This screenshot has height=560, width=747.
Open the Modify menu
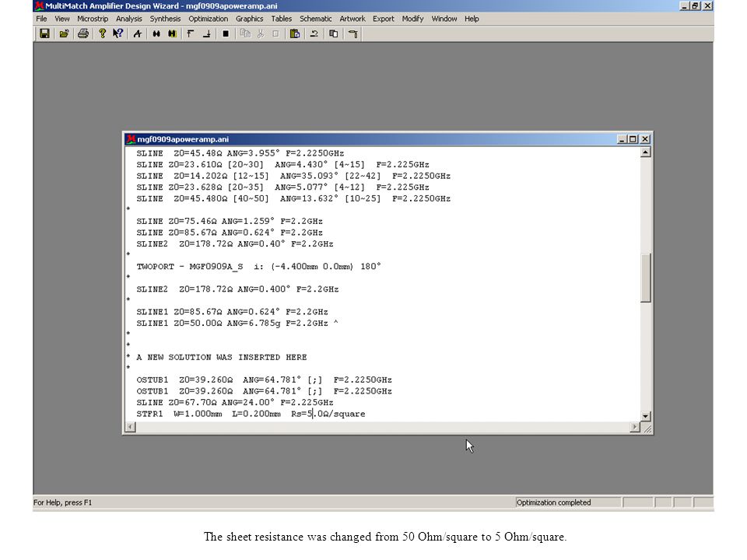(x=412, y=19)
